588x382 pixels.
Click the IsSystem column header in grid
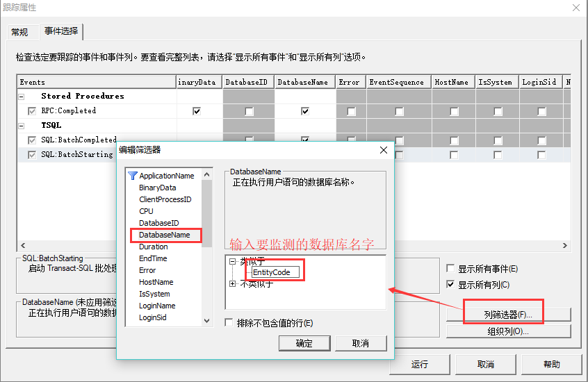tap(497, 82)
